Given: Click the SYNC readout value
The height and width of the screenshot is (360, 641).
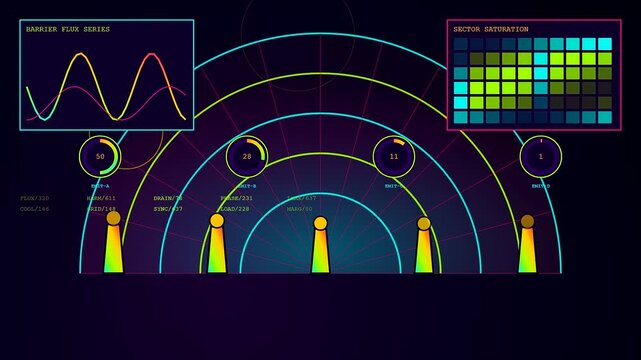Looking at the screenshot, I should coord(168,209).
